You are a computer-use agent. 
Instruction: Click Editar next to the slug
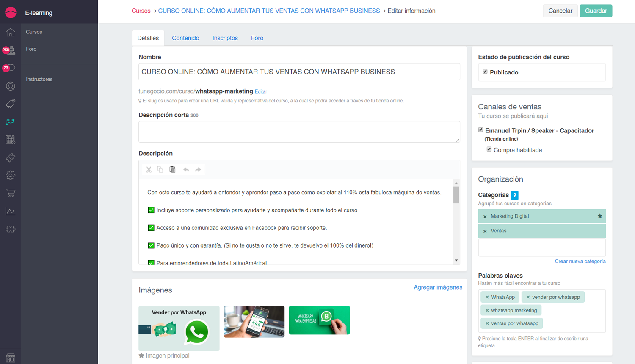tap(261, 91)
